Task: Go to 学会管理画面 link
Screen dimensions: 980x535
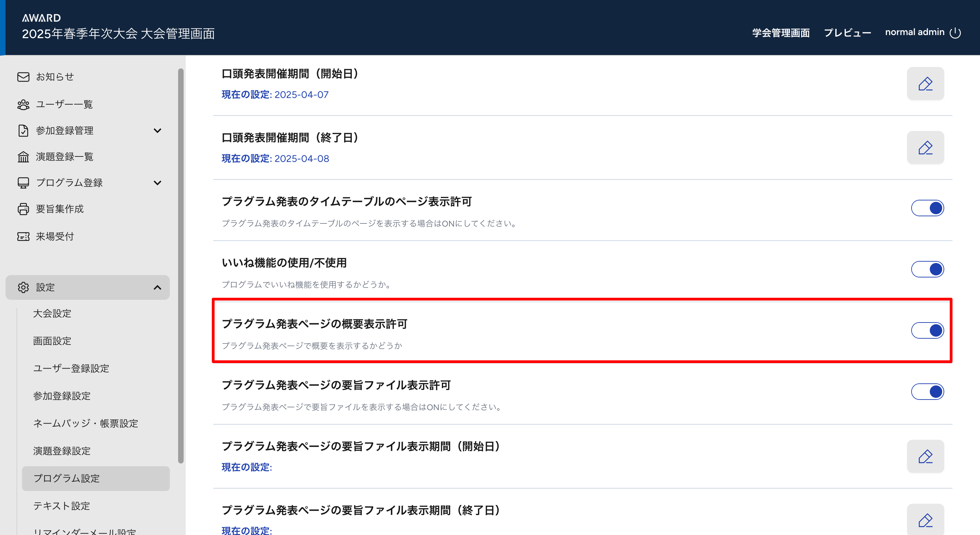Action: click(x=781, y=33)
